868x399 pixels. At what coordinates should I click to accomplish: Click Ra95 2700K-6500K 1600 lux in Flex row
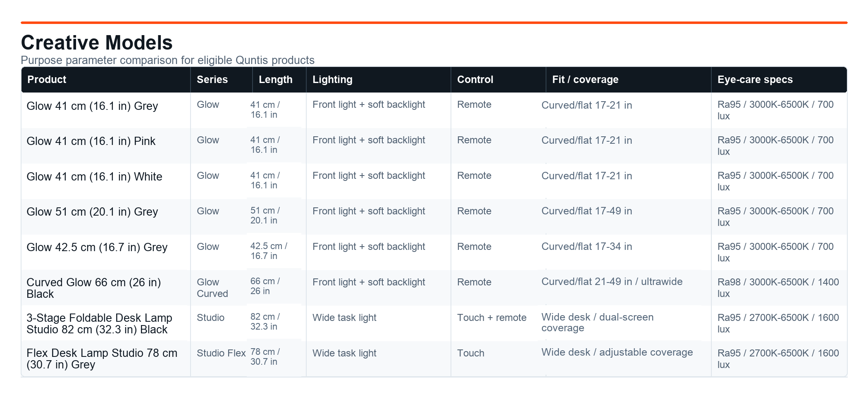tap(778, 359)
